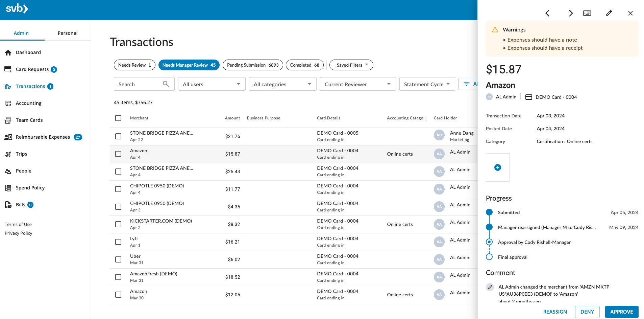Open Dashboard home icon
This screenshot has width=644, height=319.
tap(8, 52)
